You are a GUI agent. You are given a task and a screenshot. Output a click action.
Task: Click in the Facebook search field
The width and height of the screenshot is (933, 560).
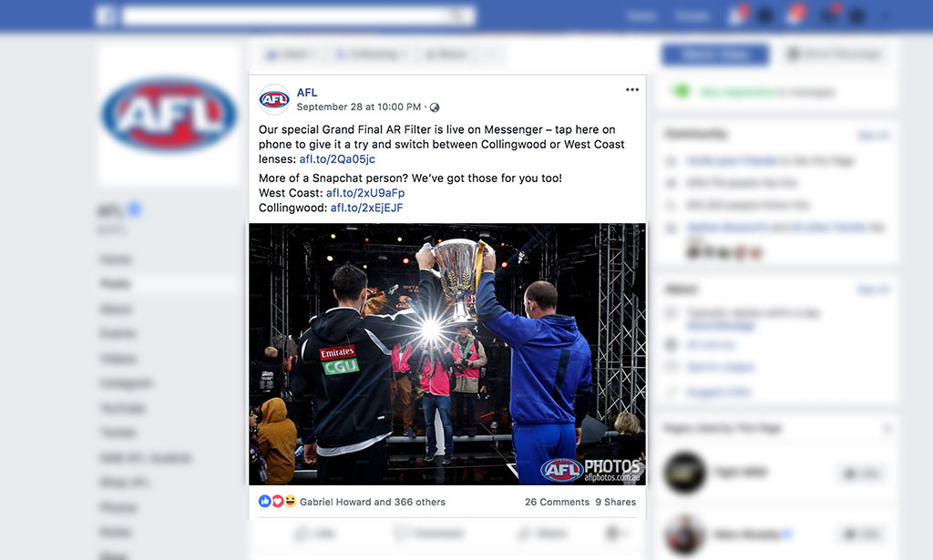click(285, 16)
